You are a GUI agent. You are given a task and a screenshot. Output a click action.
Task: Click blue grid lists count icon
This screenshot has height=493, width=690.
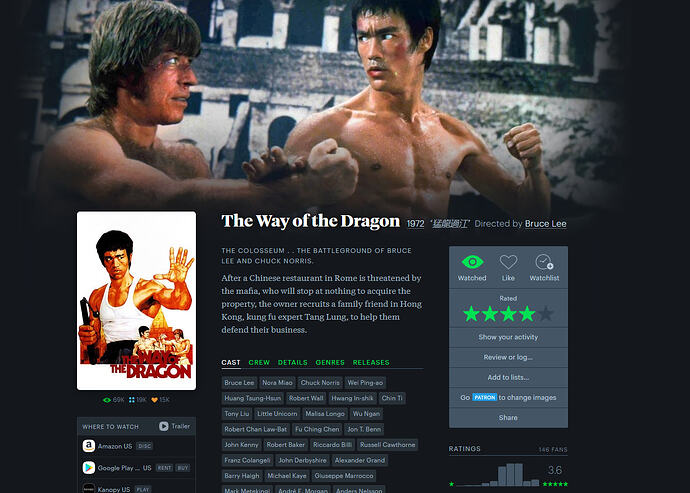click(x=132, y=400)
